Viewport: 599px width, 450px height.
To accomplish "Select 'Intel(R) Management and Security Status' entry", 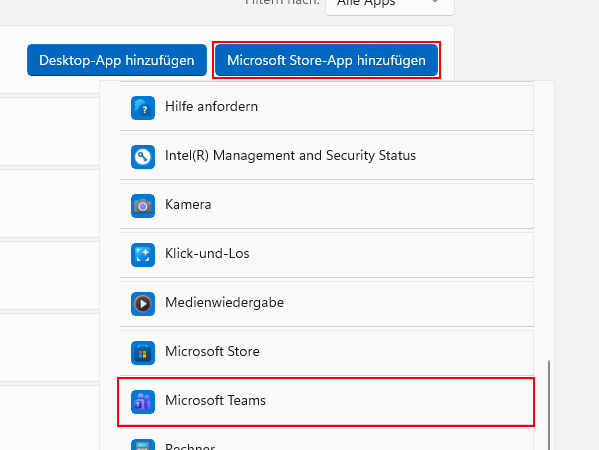I will coord(327,157).
